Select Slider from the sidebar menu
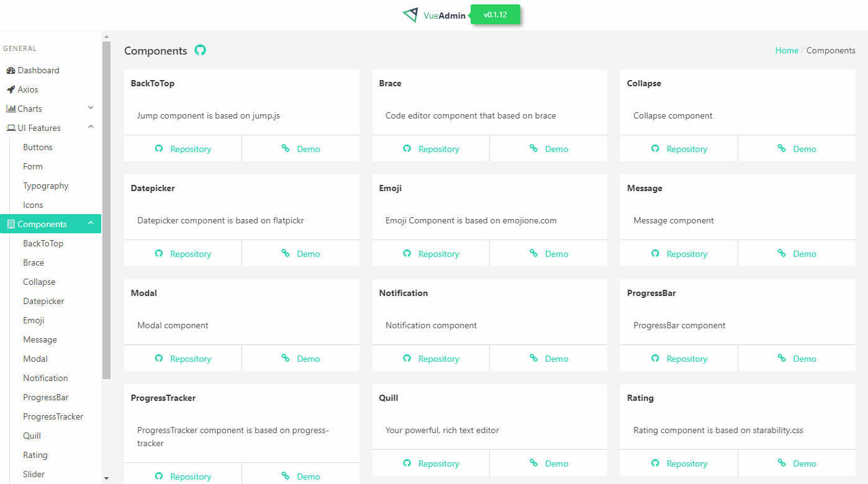The height and width of the screenshot is (484, 868). (x=34, y=474)
